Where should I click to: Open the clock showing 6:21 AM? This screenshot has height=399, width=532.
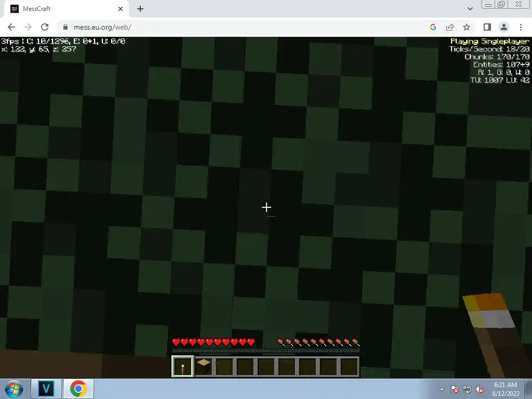pos(506,389)
